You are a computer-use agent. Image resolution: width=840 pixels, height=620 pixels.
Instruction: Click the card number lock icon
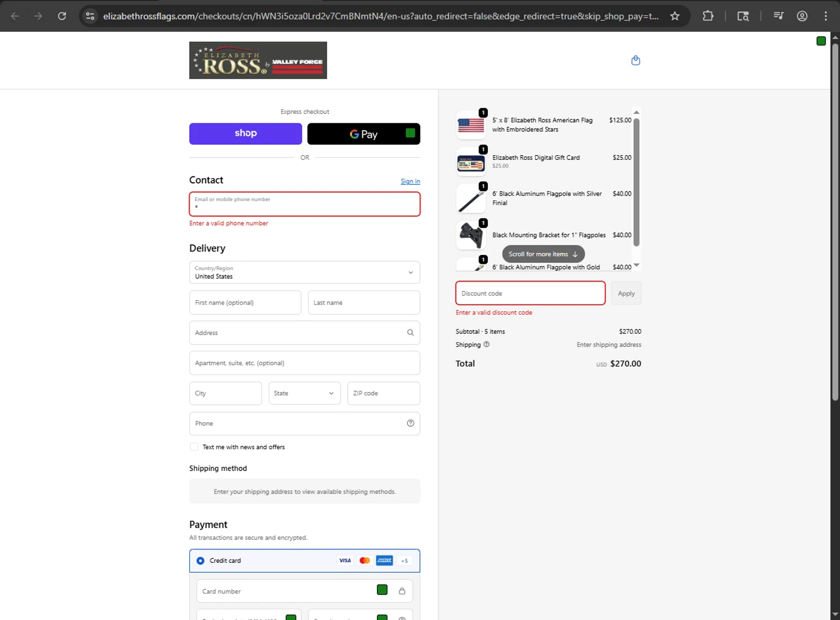(402, 591)
